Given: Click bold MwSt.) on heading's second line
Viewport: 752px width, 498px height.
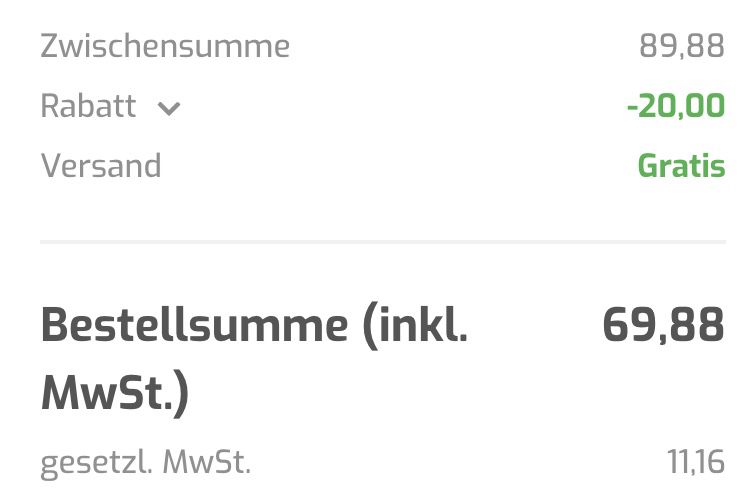Looking at the screenshot, I should coord(115,393).
